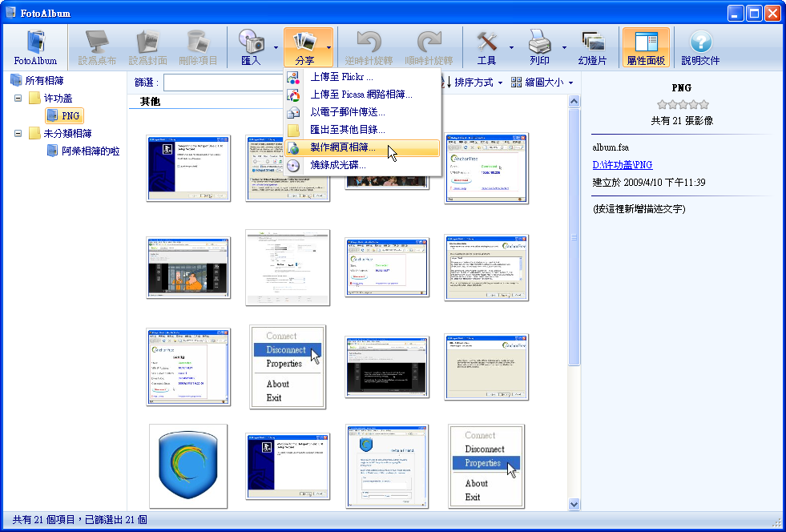Screen dimensions: 786x532
Task: Select the blue shield logo thumbnail
Action: click(188, 466)
